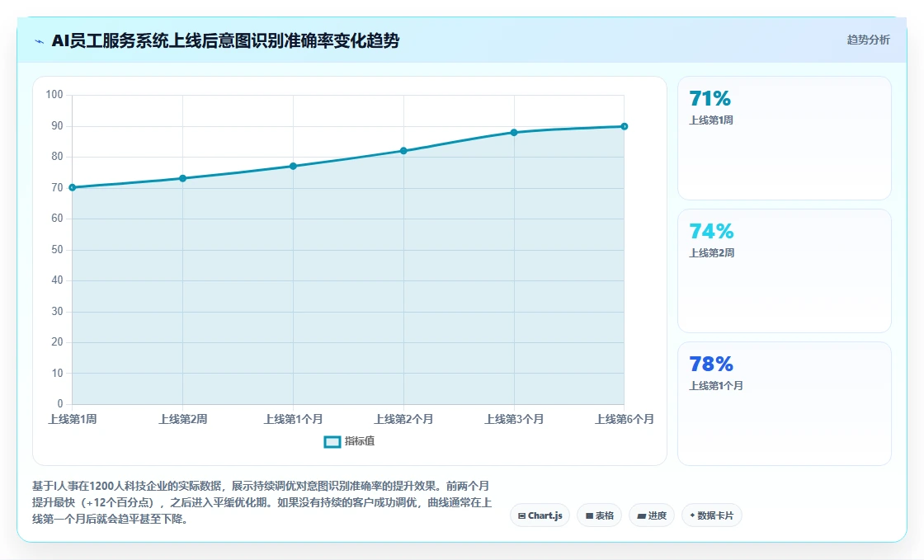Viewport: 924px width, 560px height.
Task: Select the 表格 tag button
Action: [x=599, y=515]
